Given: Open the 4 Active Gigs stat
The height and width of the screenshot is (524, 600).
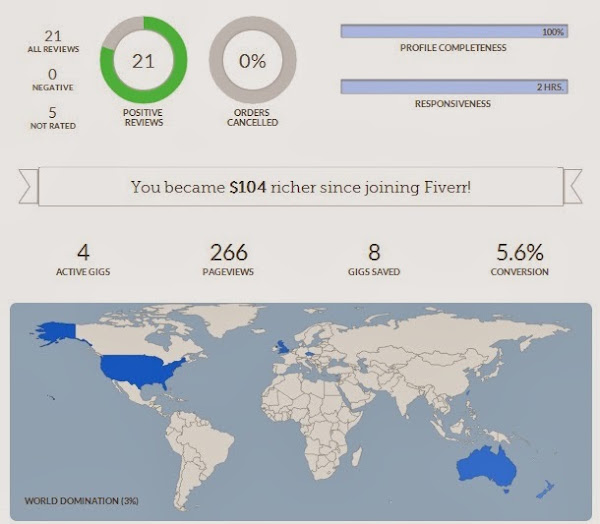Looking at the screenshot, I should pos(83,259).
